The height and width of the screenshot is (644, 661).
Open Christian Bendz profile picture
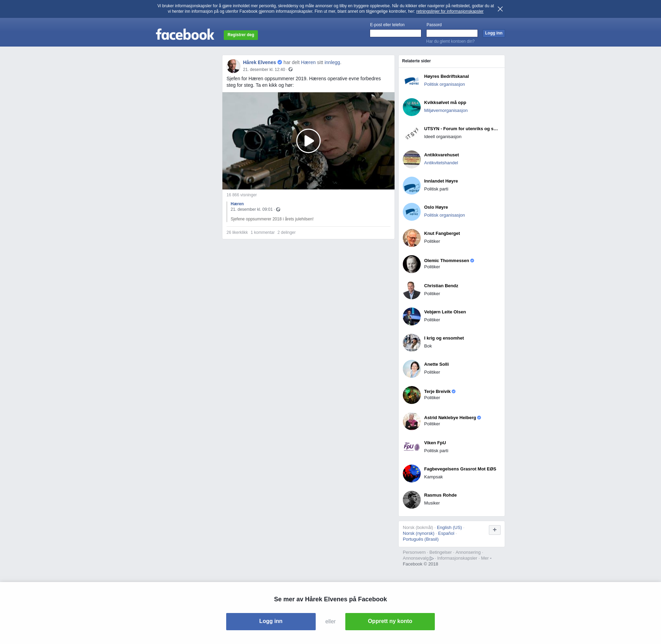[412, 290]
